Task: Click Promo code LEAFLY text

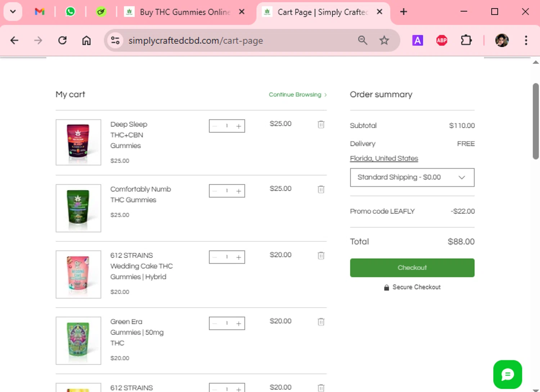Action: click(382, 211)
